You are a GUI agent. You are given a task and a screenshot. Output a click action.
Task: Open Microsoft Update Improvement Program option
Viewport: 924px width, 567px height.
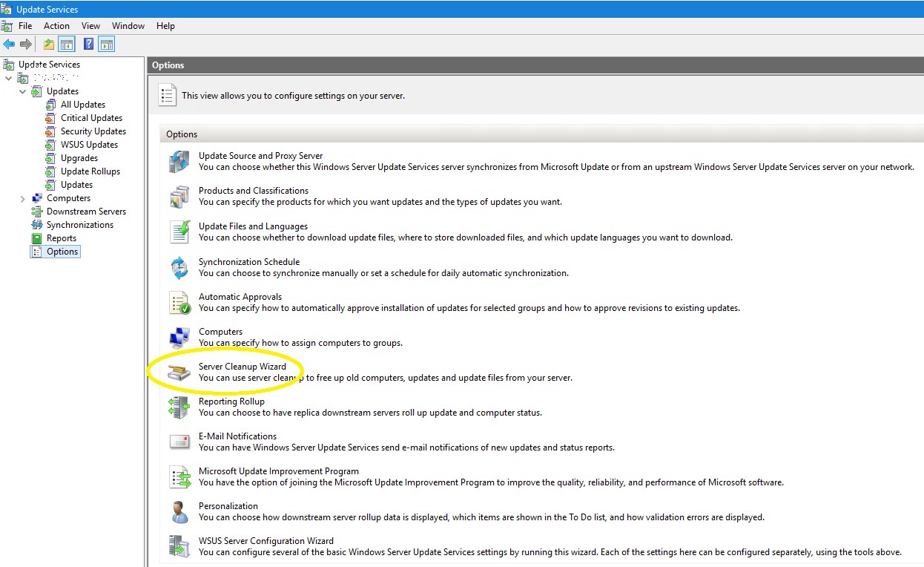click(x=279, y=471)
